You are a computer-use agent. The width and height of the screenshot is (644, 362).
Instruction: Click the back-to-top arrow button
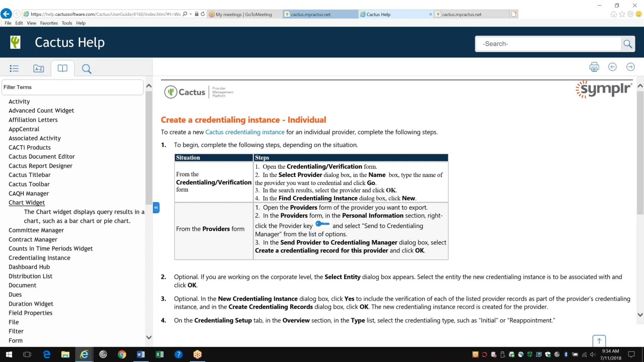(x=599, y=341)
